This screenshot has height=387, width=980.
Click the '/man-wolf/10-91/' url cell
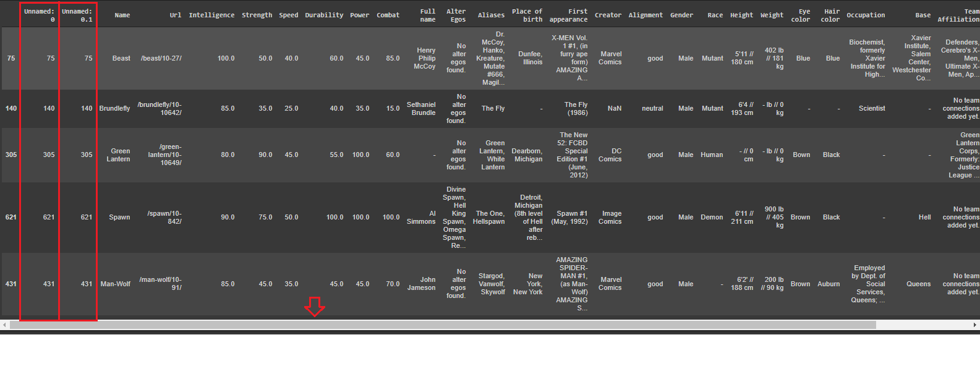coord(160,283)
